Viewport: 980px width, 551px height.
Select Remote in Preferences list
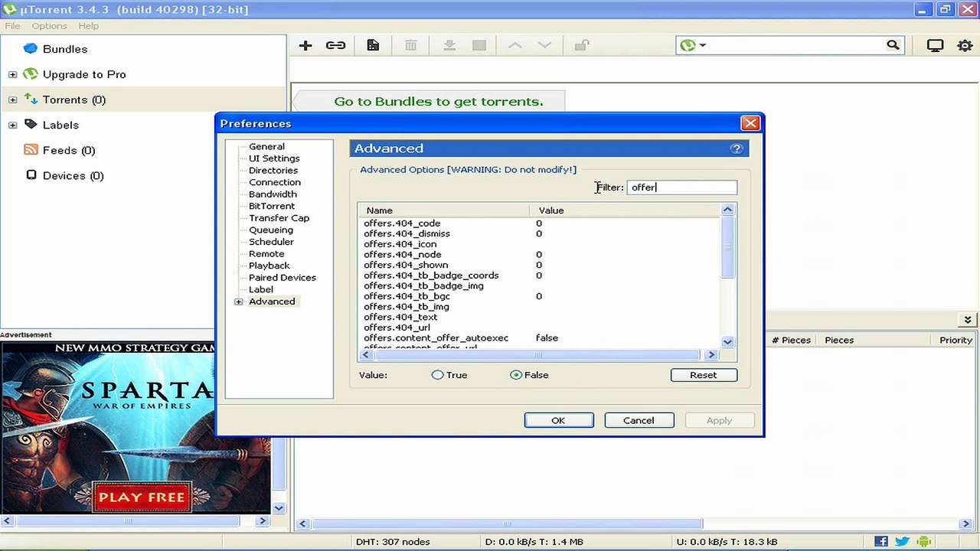click(266, 253)
